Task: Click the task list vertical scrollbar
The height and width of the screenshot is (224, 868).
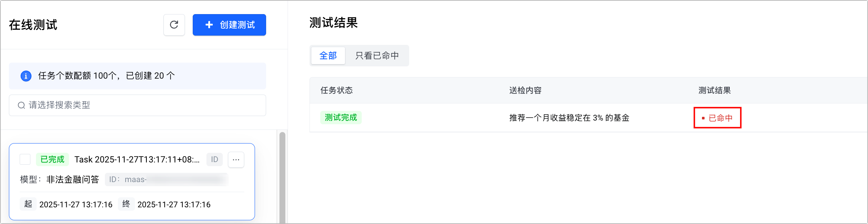Action: pyautogui.click(x=282, y=178)
